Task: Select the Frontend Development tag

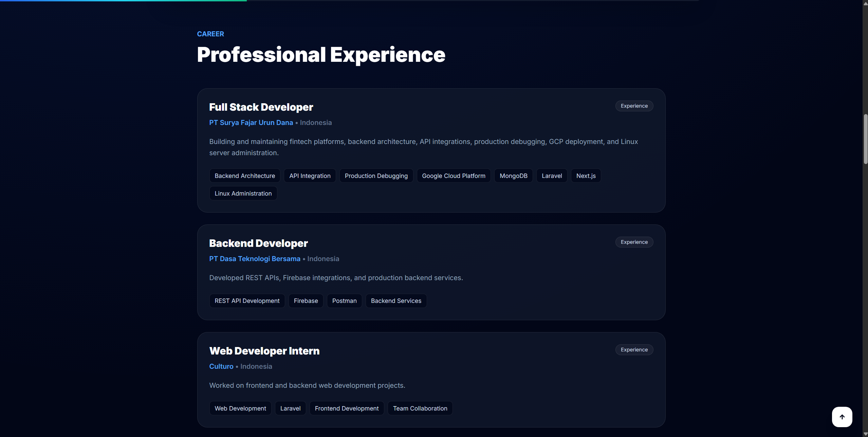Action: click(347, 408)
